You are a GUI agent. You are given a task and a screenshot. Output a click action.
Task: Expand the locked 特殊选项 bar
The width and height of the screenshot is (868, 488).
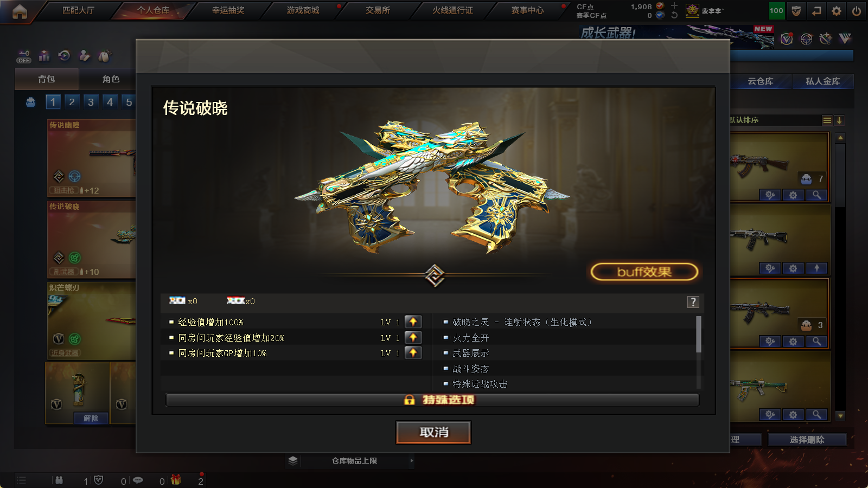(432, 400)
